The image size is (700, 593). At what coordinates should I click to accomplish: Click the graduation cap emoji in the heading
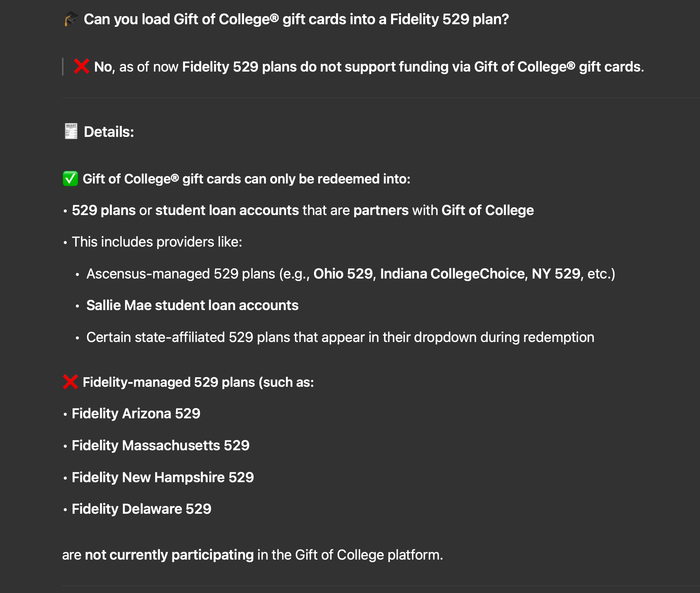pyautogui.click(x=70, y=19)
